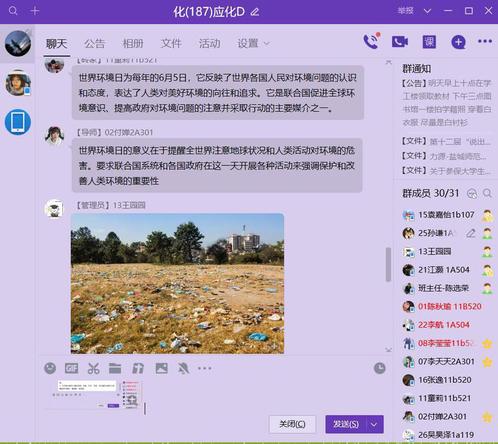Select member 13王园园 in member list
This screenshot has height=444, width=498.
(x=447, y=252)
